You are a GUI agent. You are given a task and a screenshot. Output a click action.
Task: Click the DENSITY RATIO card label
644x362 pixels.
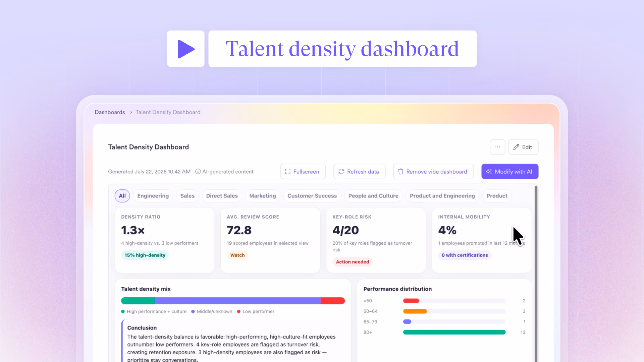(141, 217)
